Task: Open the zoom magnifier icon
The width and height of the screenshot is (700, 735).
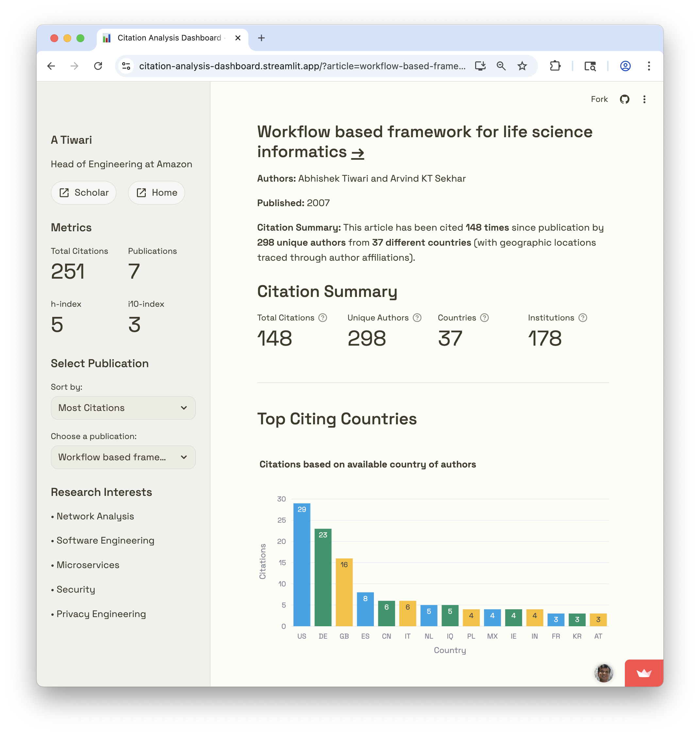Action: [501, 66]
